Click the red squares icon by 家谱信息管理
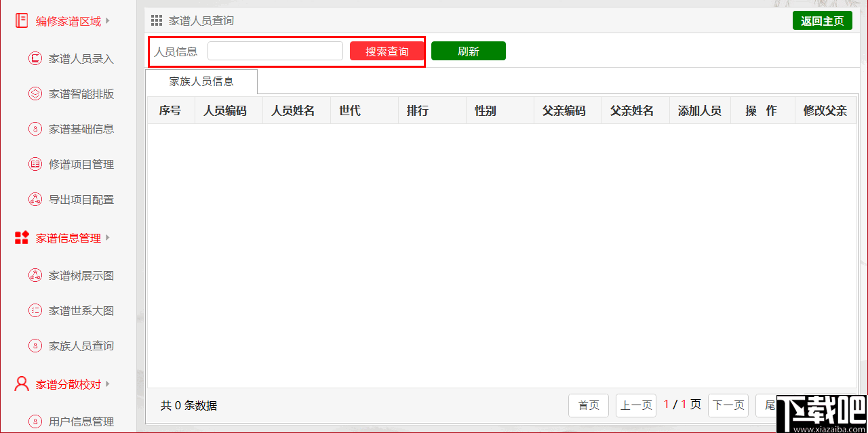This screenshot has width=868, height=433. coord(22,238)
